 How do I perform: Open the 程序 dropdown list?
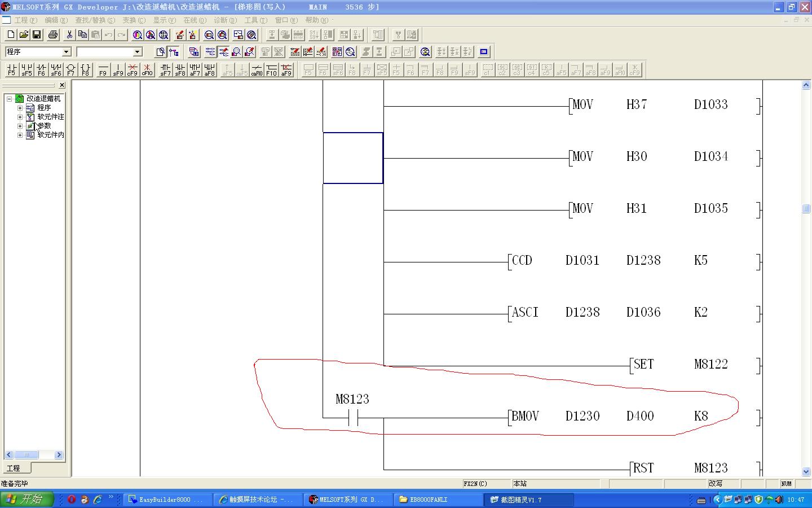point(66,52)
